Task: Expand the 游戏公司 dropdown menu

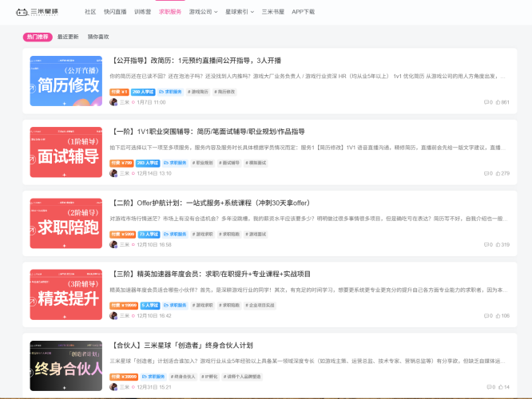Action: (203, 12)
